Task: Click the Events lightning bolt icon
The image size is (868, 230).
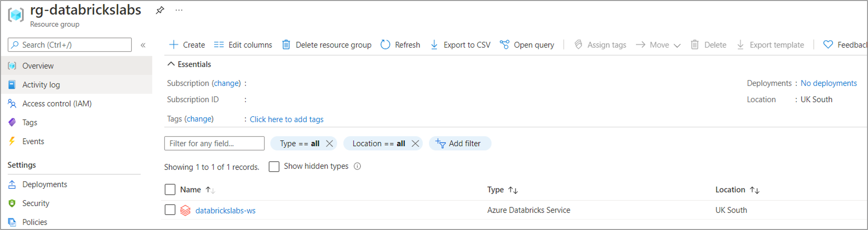Action: [12, 141]
